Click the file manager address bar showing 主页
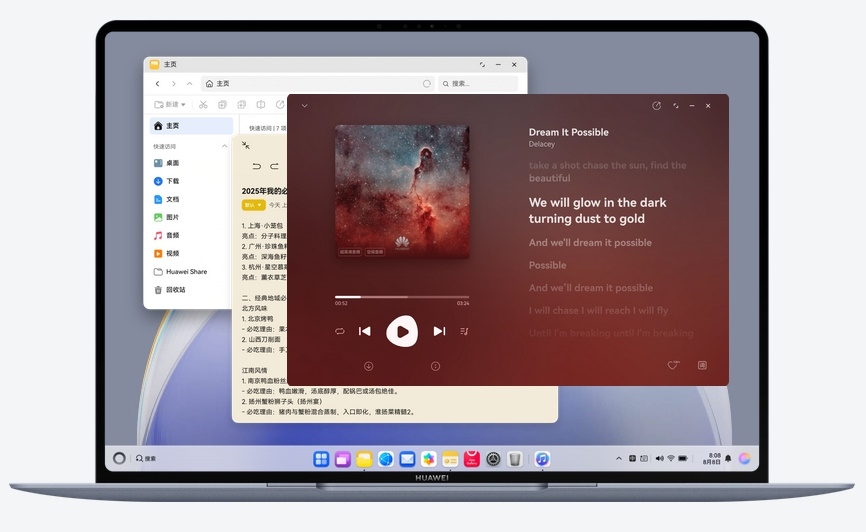 point(318,83)
